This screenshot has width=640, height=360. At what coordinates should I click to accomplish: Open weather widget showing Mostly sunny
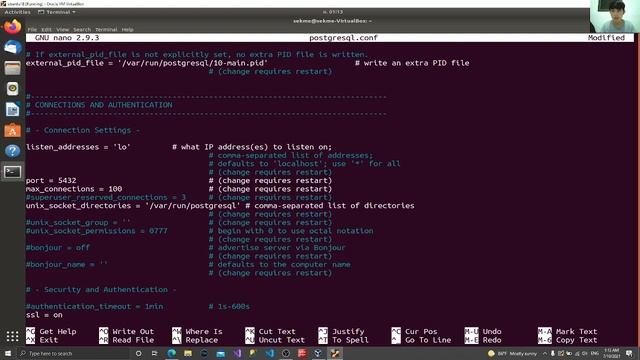(x=512, y=353)
